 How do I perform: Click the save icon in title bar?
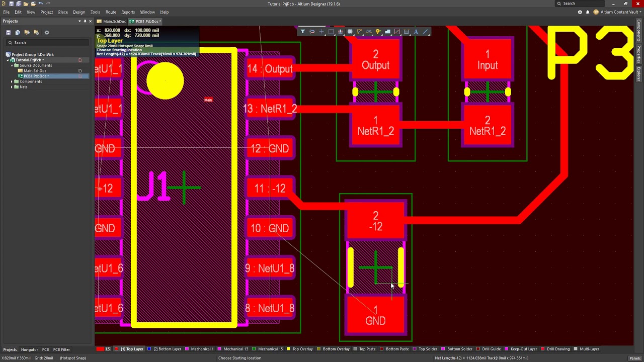point(11,4)
